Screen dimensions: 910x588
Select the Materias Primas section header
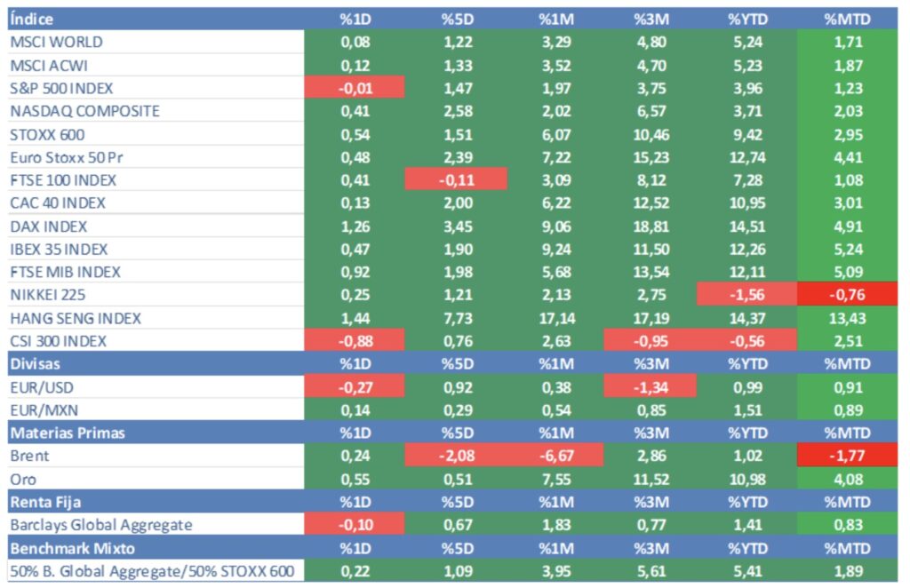(x=67, y=433)
